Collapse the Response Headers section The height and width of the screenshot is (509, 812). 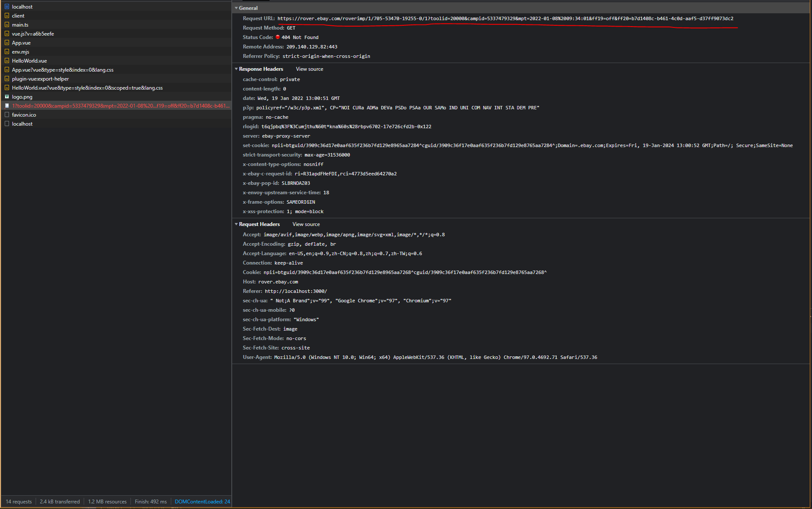pos(236,69)
